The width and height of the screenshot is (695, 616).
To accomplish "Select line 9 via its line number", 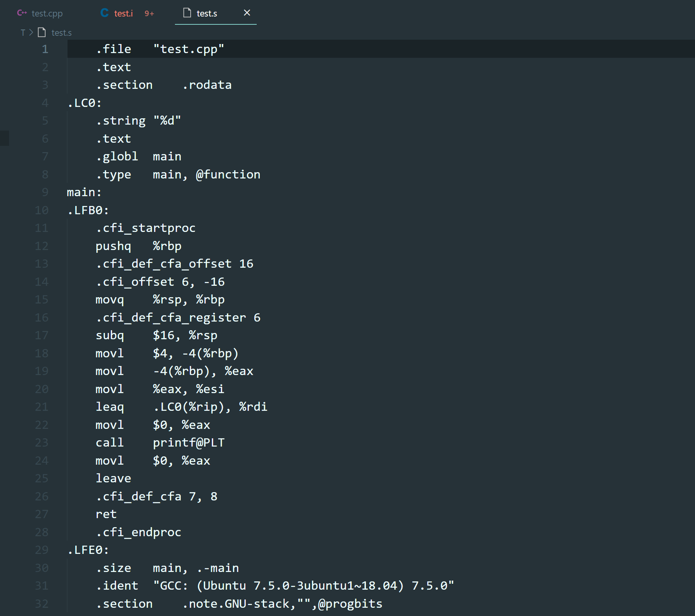I will 45,192.
